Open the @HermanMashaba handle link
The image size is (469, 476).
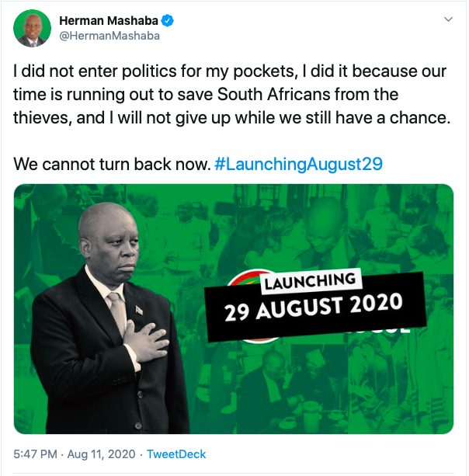[109, 36]
